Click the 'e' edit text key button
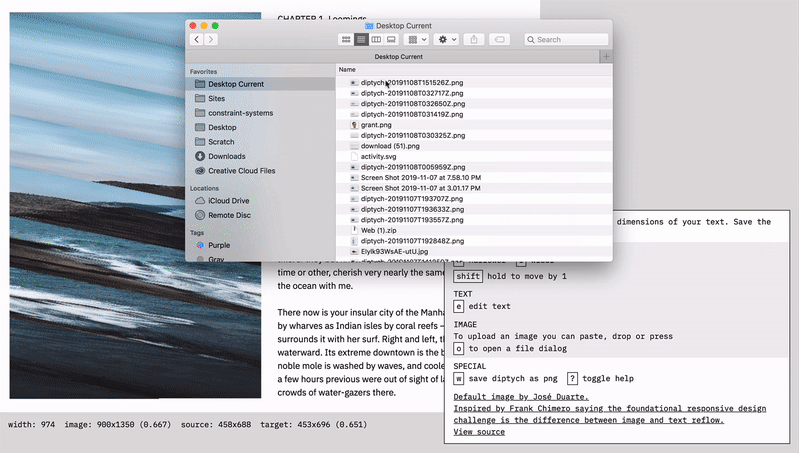The height and width of the screenshot is (453, 799). click(x=459, y=306)
